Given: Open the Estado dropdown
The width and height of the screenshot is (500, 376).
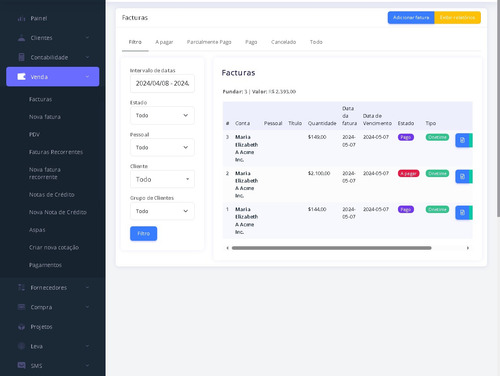Looking at the screenshot, I should point(162,115).
